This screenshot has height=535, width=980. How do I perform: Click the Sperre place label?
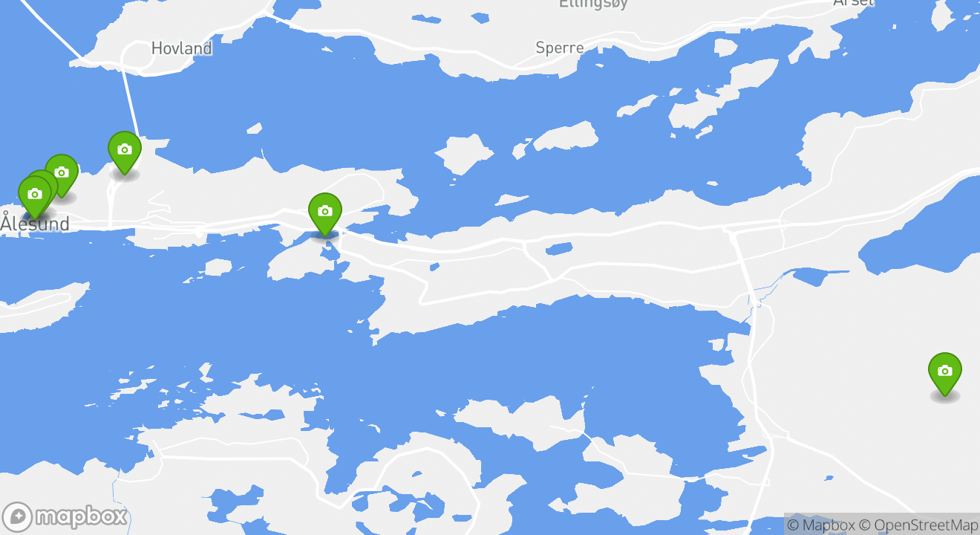560,48
